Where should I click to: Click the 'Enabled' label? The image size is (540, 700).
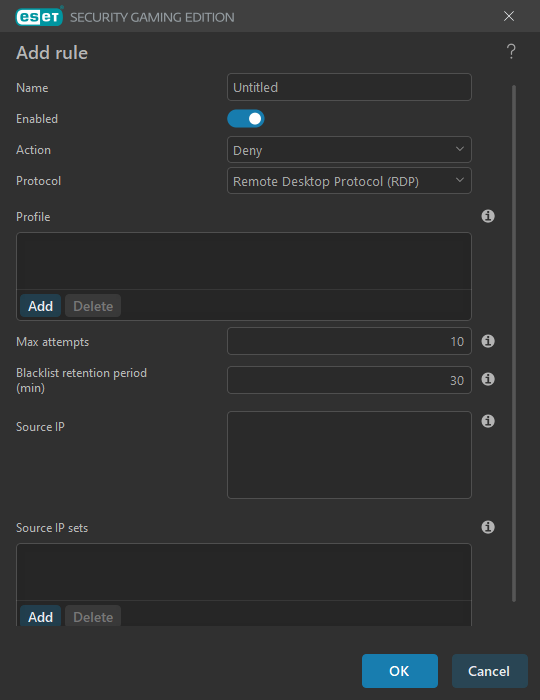[x=37, y=119]
